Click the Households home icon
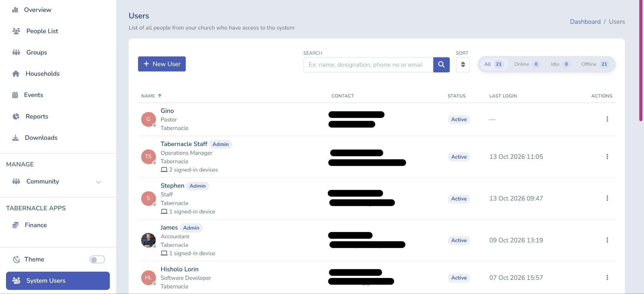The image size is (644, 294). (x=16, y=74)
